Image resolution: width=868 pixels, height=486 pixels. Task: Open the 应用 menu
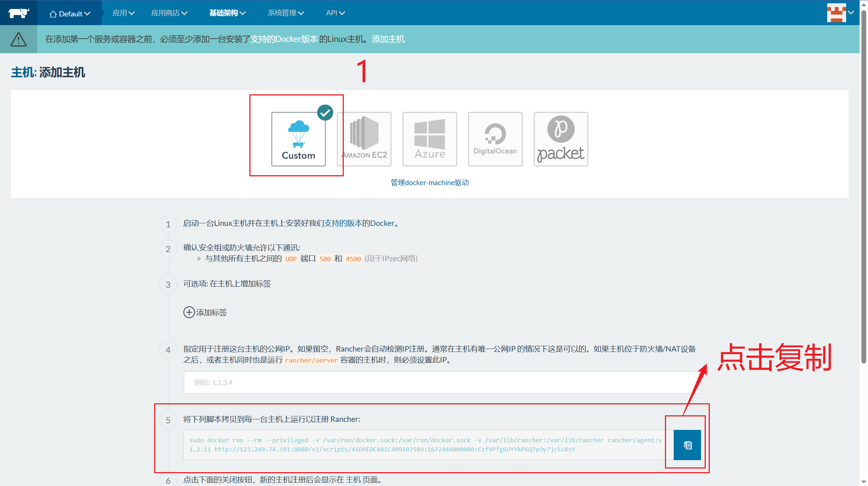pos(123,13)
